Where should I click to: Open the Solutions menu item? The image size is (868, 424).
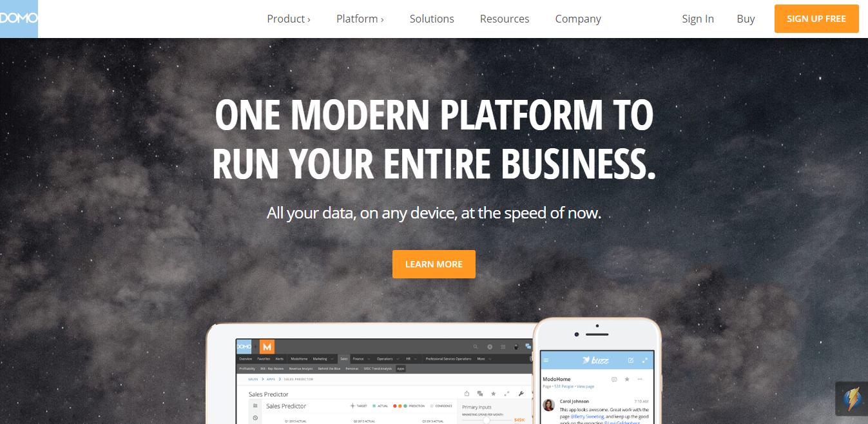[432, 19]
